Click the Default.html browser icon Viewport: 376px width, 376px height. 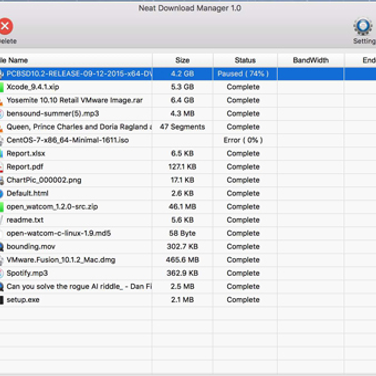click(x=2, y=193)
